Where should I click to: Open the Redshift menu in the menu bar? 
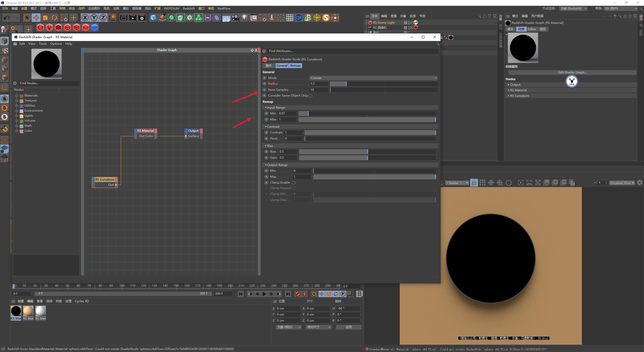(189, 9)
